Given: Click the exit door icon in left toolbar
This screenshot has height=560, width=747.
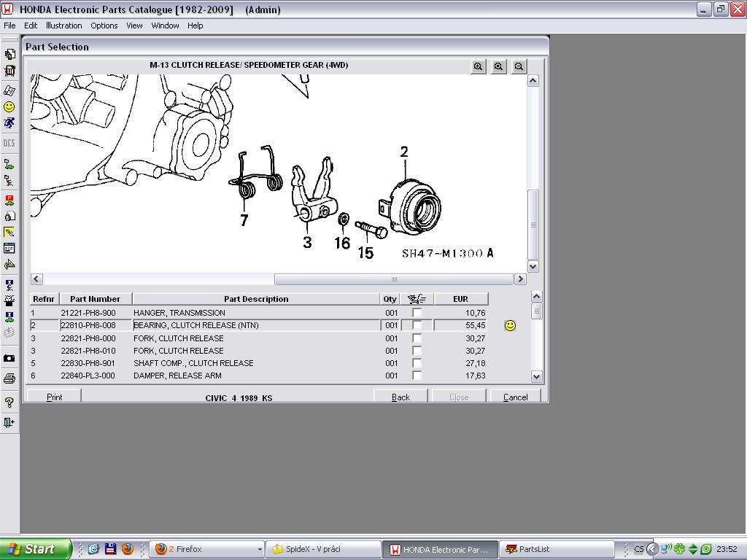Looking at the screenshot, I should pyautogui.click(x=9, y=422).
